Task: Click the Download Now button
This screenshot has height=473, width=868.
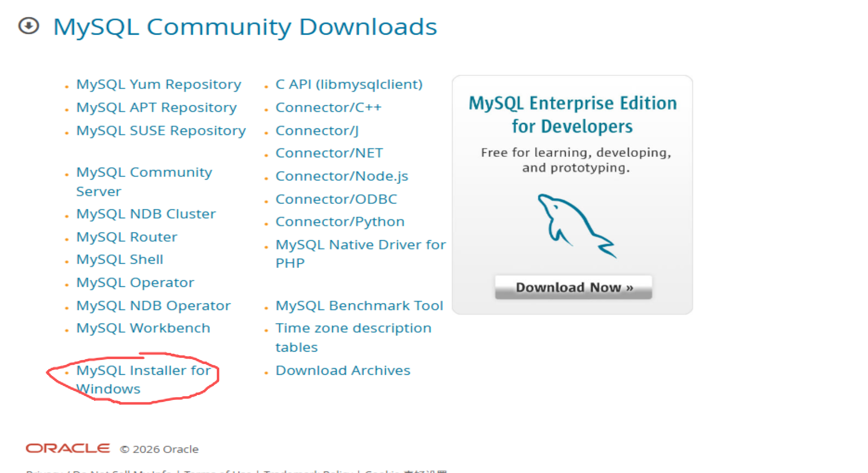Action: point(574,287)
